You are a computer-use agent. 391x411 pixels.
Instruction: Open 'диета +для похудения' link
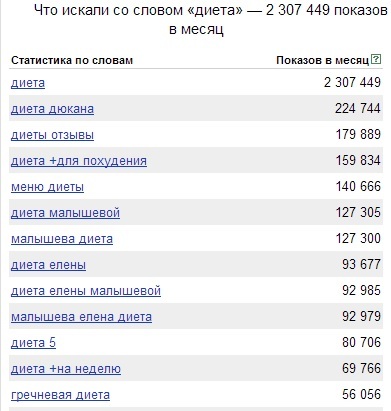[79, 161]
